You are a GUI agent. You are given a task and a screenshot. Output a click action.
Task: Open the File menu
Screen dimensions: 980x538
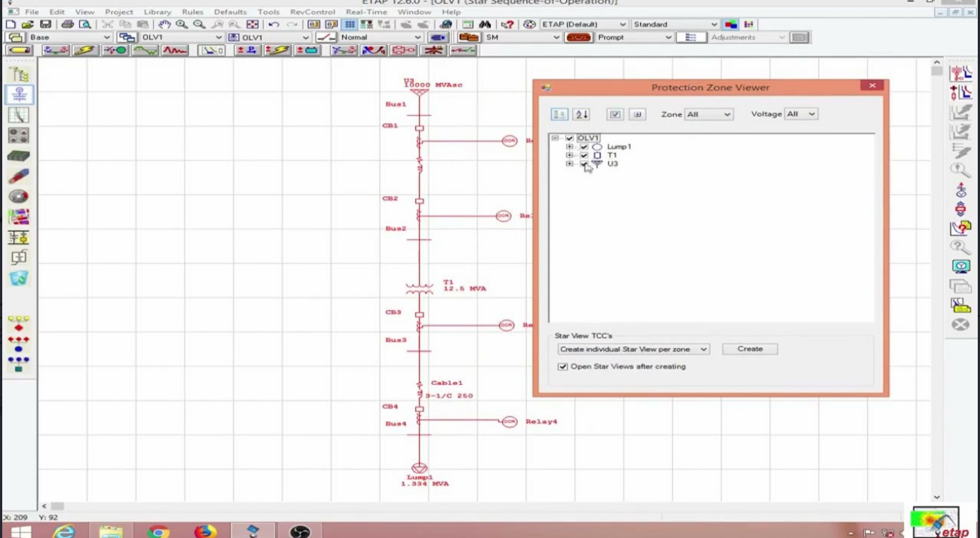[31, 12]
